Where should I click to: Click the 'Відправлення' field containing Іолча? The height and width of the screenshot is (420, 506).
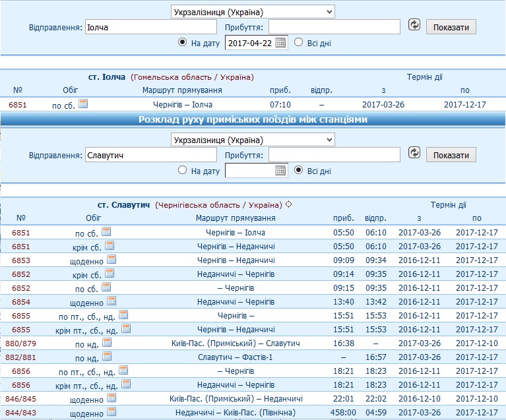click(x=150, y=27)
